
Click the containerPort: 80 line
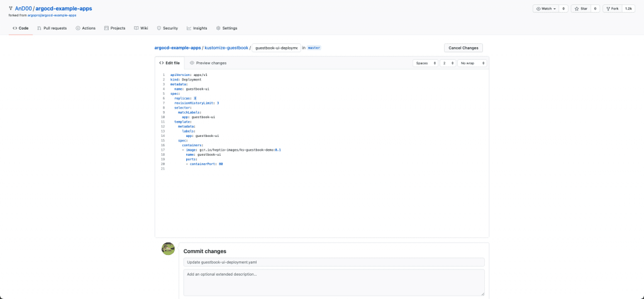[204, 164]
